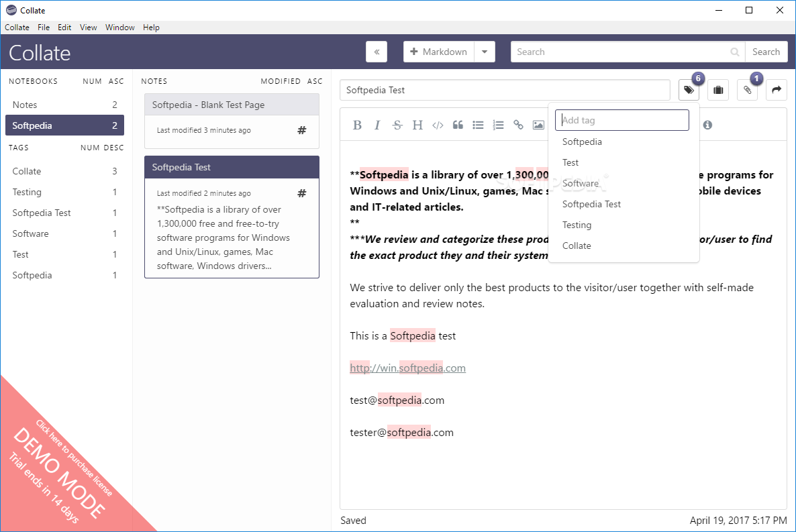Insert blockquote icon

pos(458,125)
